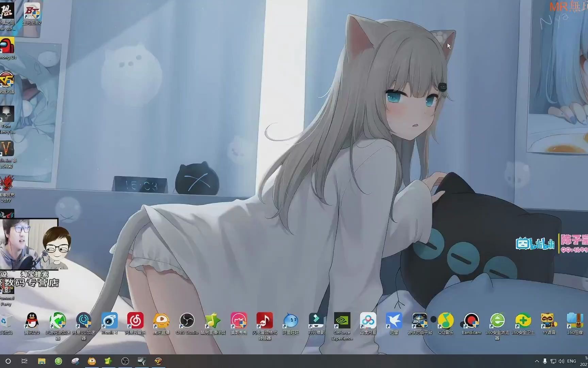Open the 穿越火线 CF desktop shortcut

[x=7, y=83]
